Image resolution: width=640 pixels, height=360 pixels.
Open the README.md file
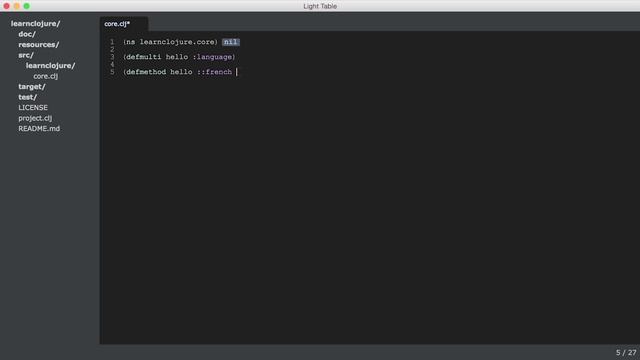pos(39,129)
